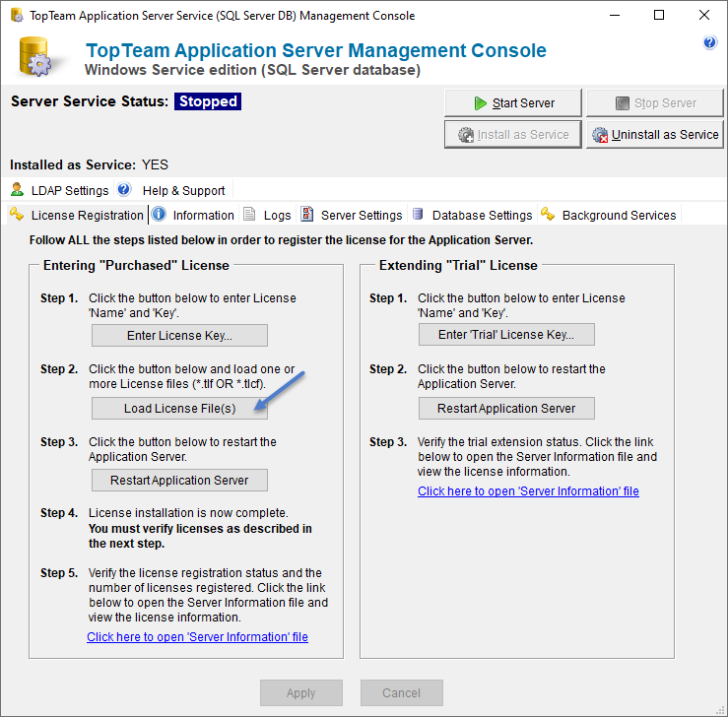
Task: Click the Help & Support question mark icon
Action: pyautogui.click(x=124, y=189)
